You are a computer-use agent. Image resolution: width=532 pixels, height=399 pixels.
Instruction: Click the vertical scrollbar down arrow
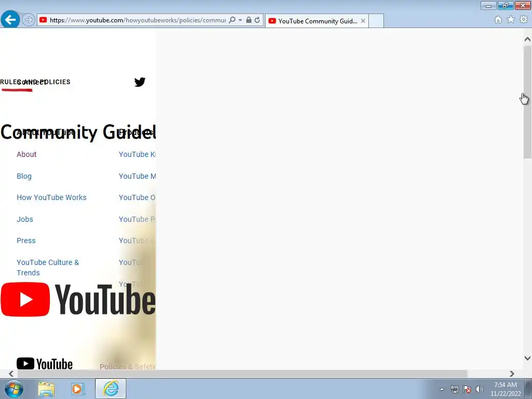[527, 358]
